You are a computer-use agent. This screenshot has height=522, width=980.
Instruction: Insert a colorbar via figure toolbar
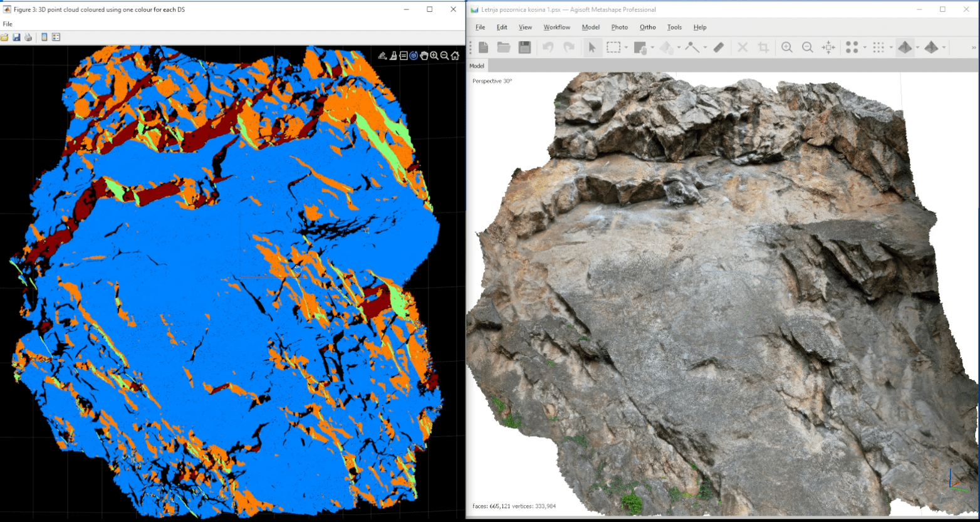[44, 37]
